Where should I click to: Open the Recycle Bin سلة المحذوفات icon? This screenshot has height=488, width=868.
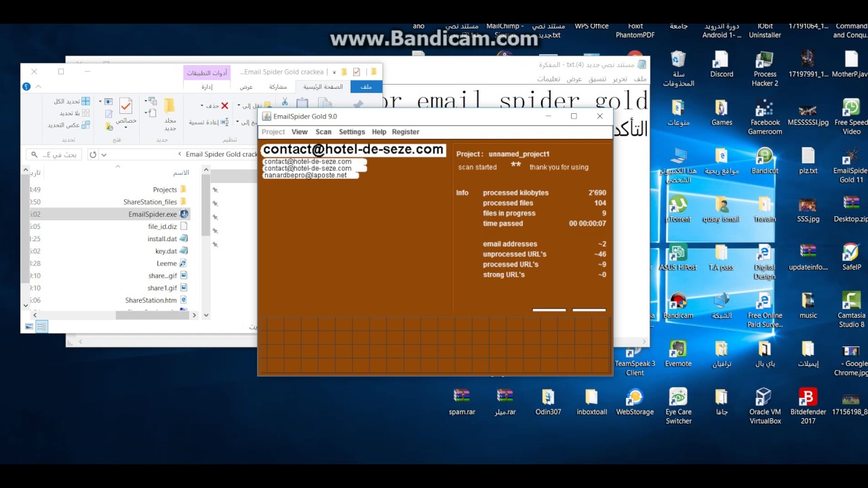pyautogui.click(x=678, y=69)
